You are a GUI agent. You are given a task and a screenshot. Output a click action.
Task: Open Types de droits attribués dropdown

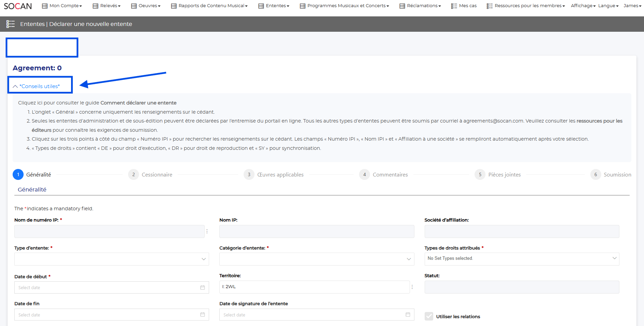tap(521, 259)
